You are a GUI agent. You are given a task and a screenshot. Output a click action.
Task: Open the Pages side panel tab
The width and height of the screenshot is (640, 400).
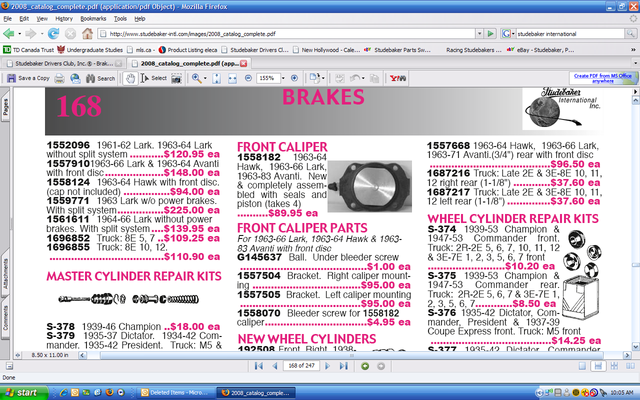[5, 107]
